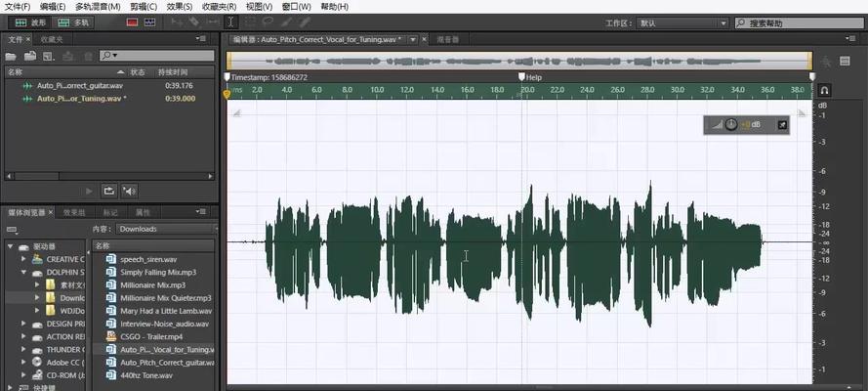This screenshot has height=391, width=868.
Task: Switch to the 标记 tab
Action: 110,212
